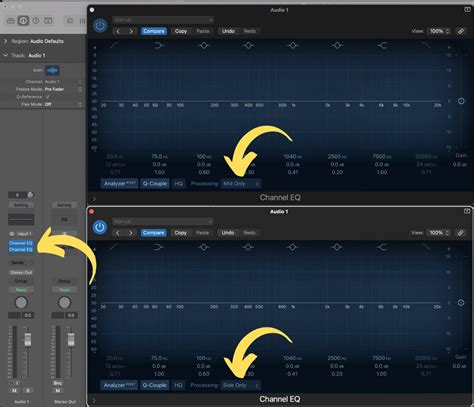
Task: Click link icon in Side Only EQ window
Action: pyautogui.click(x=460, y=233)
